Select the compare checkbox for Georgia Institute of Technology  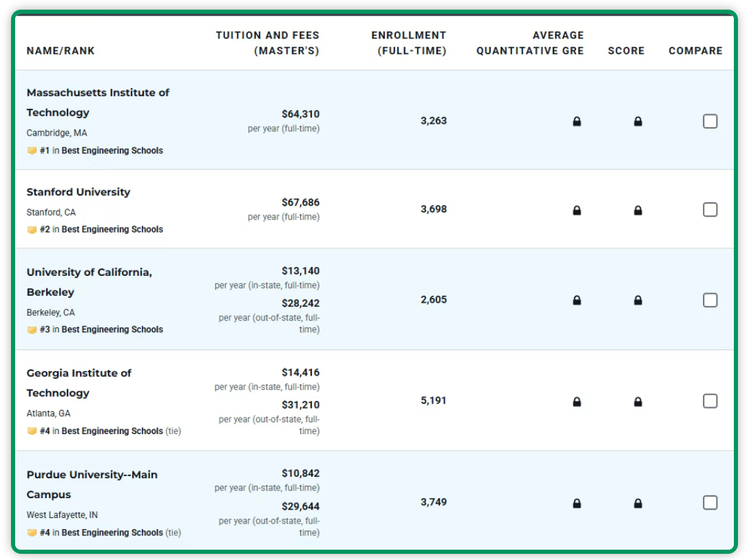710,401
